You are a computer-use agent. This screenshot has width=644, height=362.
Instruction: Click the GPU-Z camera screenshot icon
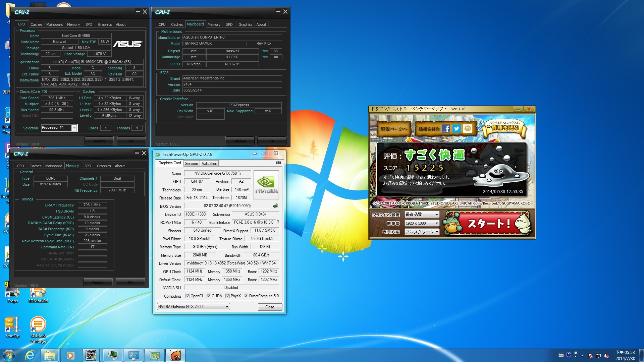pyautogui.click(x=278, y=163)
